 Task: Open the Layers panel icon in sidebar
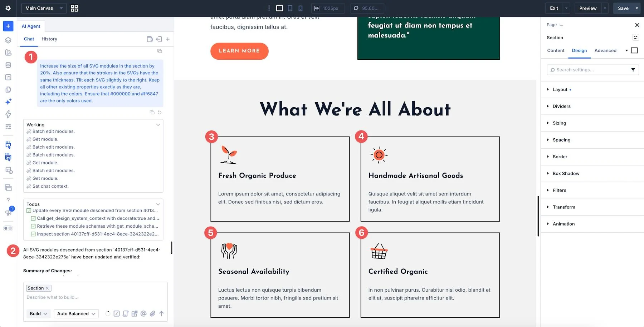pos(8,40)
